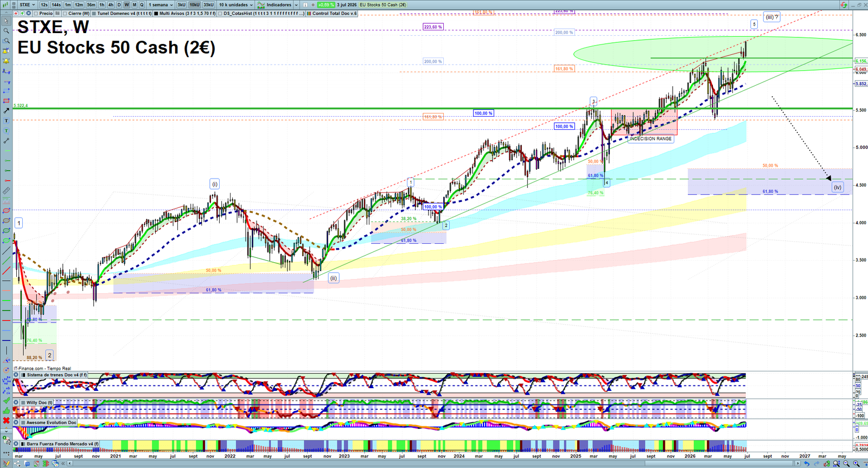Image resolution: width=868 pixels, height=468 pixels.
Task: Toggle the Barra Fuerza Fondo Mercado v4 checkbox
Action: pyautogui.click(x=23, y=444)
